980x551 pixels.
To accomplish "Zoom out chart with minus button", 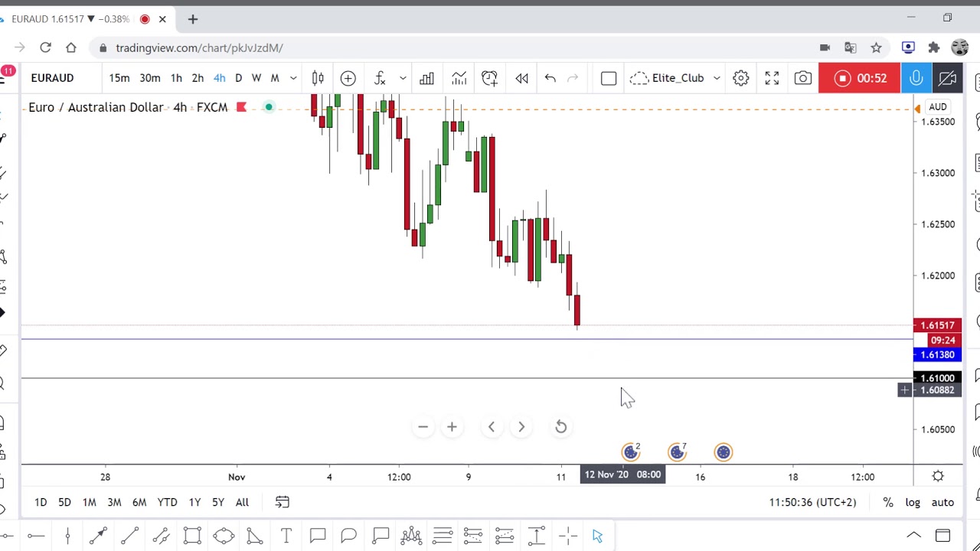I will tap(423, 427).
